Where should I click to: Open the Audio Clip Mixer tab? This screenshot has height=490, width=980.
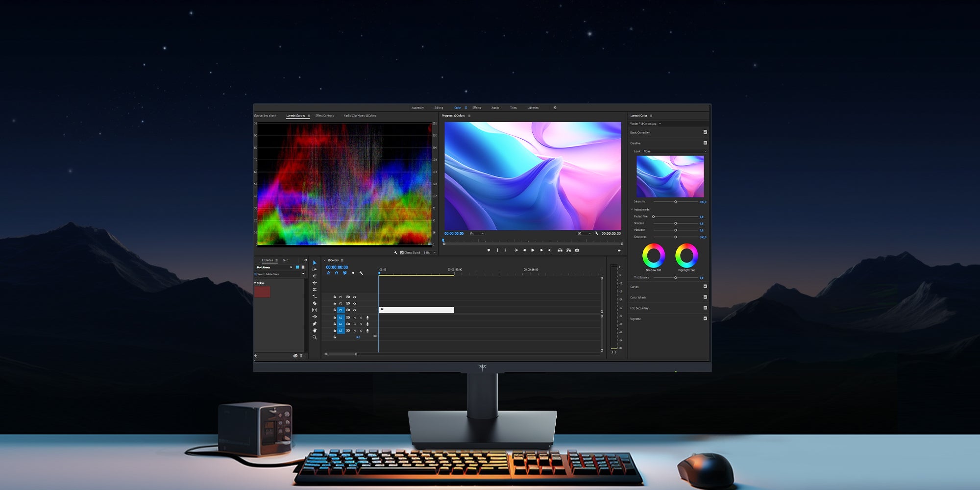pyautogui.click(x=360, y=116)
